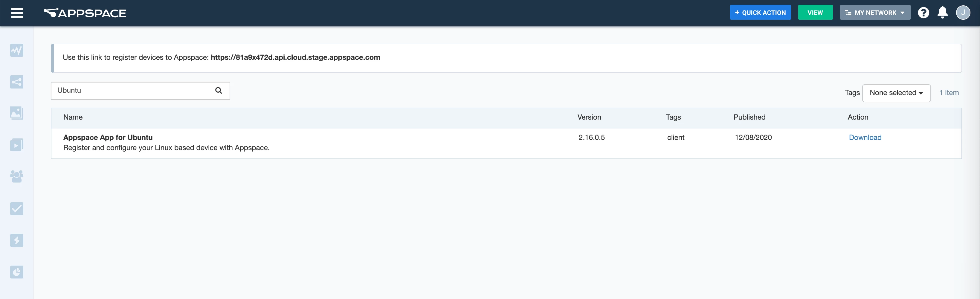The height and width of the screenshot is (299, 980).
Task: Open the checkmark tasks sidebar icon
Action: 17,208
